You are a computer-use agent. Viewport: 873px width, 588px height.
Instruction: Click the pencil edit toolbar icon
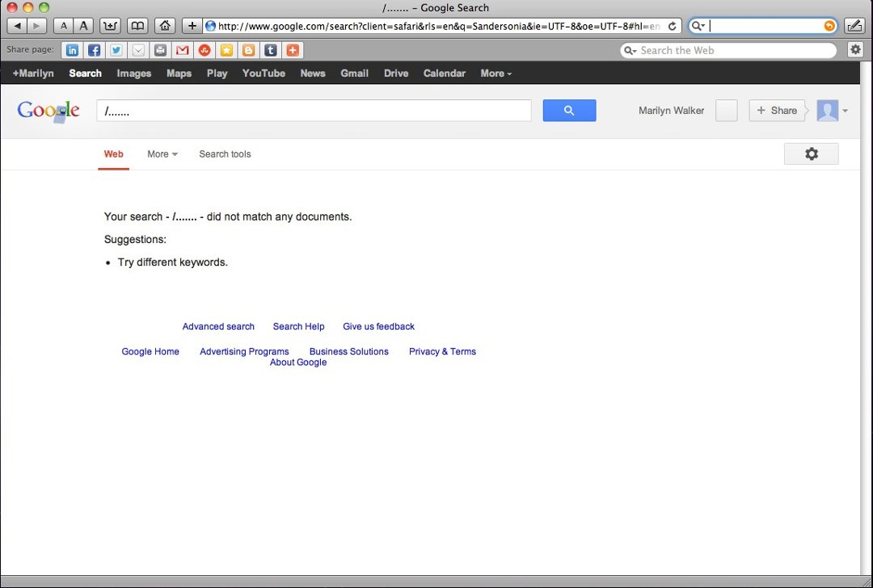tap(854, 26)
